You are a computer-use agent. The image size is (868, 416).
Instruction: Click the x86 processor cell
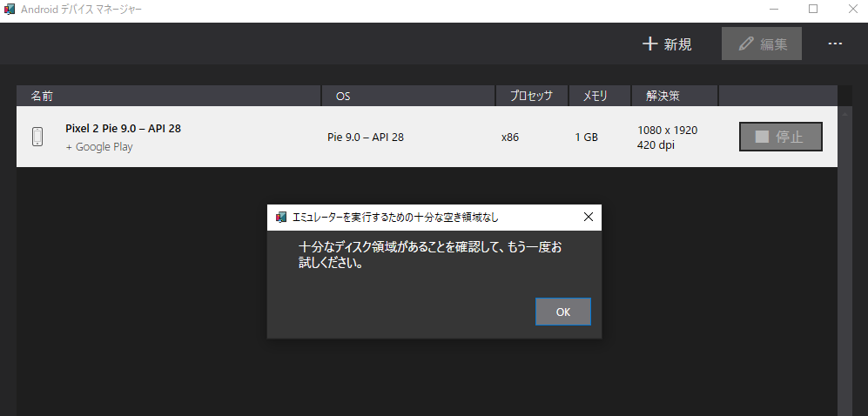tap(510, 138)
